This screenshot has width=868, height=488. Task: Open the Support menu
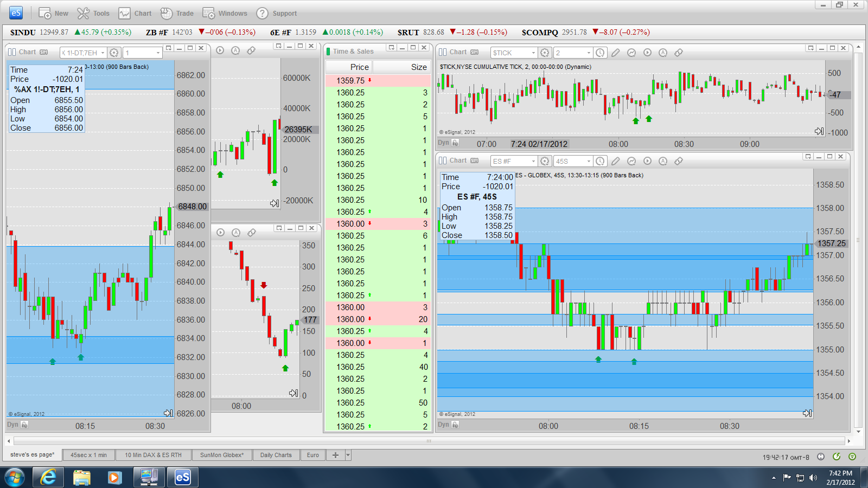(x=277, y=13)
